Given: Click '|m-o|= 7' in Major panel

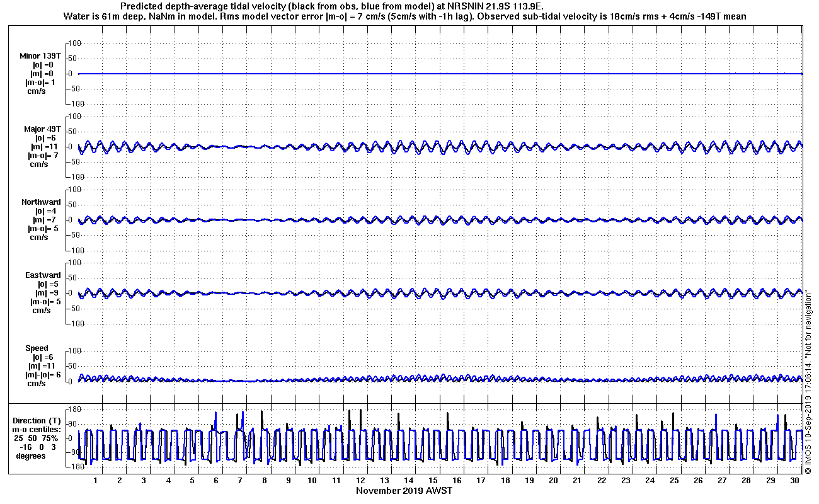Looking at the screenshot, I should [43, 155].
